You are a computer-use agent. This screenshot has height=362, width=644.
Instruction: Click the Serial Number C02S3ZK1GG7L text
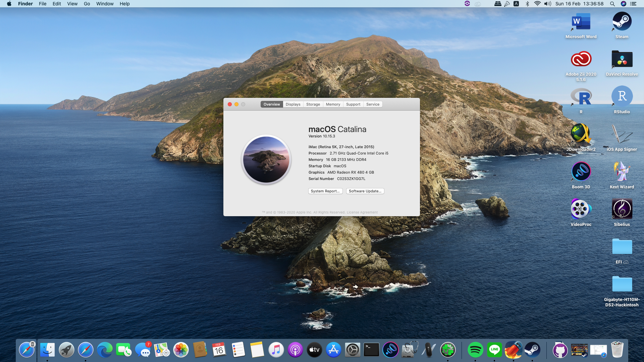pyautogui.click(x=337, y=179)
